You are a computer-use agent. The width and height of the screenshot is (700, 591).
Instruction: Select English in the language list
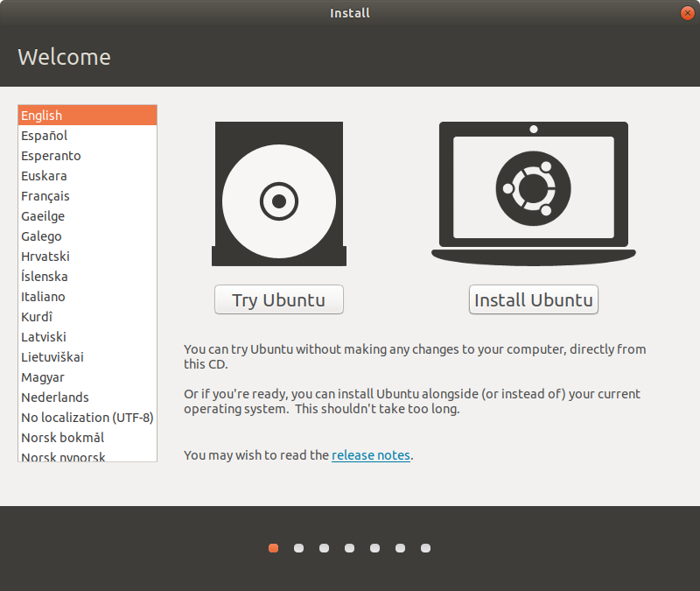(x=87, y=116)
